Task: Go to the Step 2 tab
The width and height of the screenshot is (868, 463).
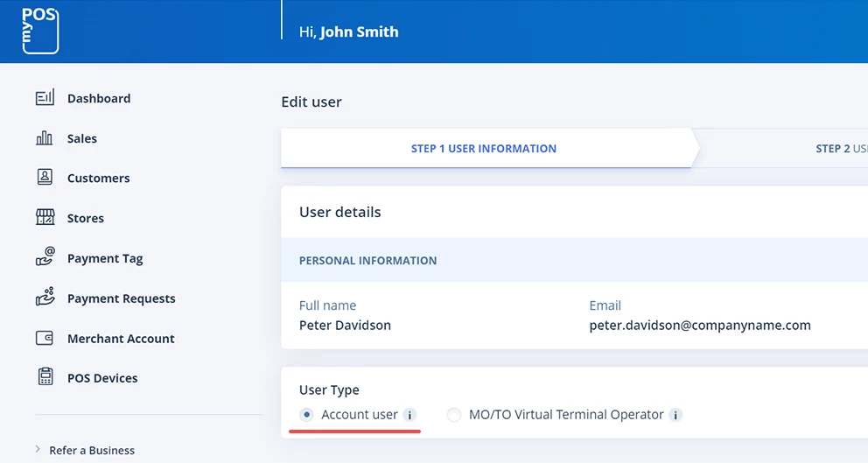Action: (x=840, y=149)
